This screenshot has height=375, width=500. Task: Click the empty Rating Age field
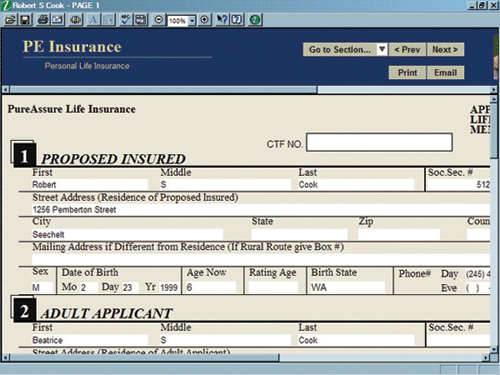coord(273,287)
